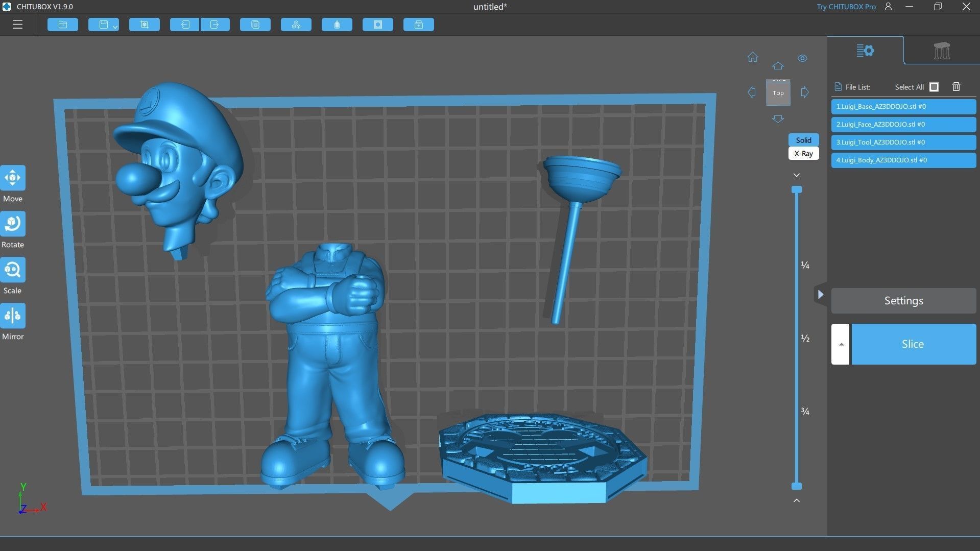Rotate view with the left arrow

[752, 92]
